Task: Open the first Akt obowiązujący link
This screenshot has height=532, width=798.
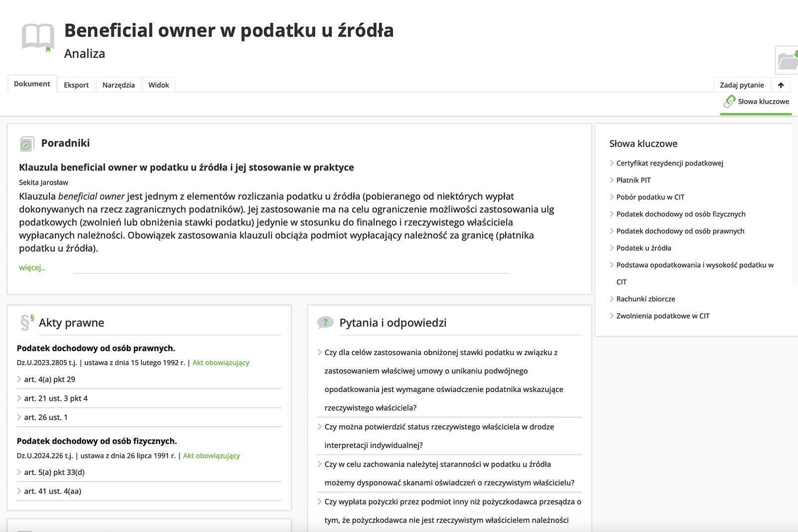Action: tap(220, 362)
